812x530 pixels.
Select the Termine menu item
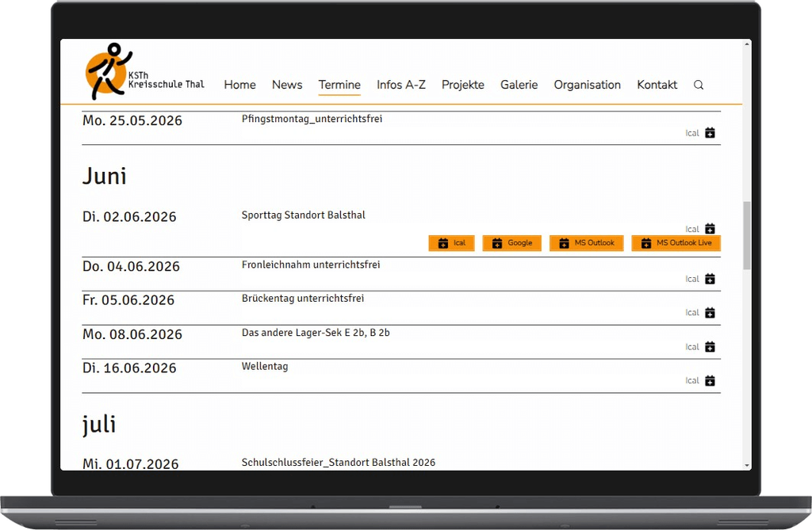point(339,85)
